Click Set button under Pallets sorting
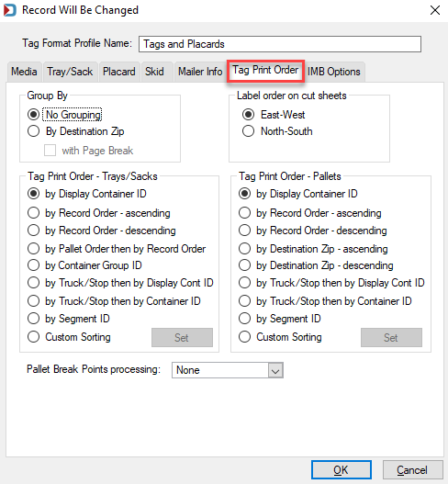Viewport: 448px width, 484px height. pos(391,337)
